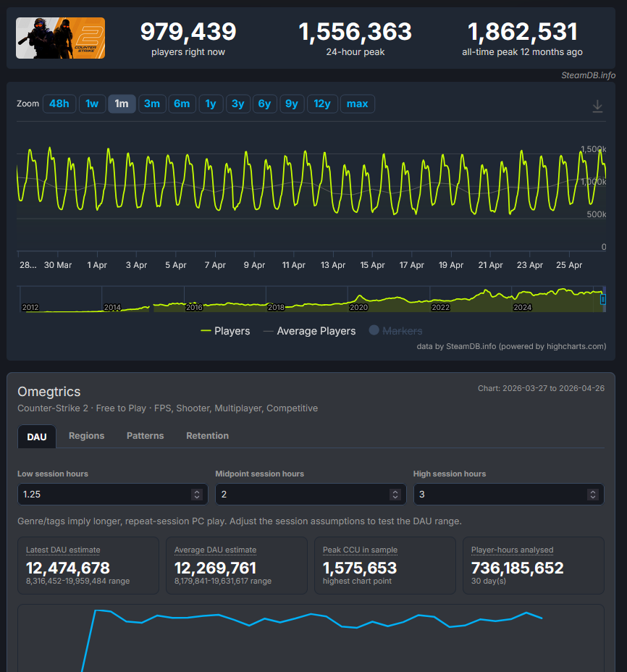Click the Peak CCU in sample label
Image resolution: width=627 pixels, height=672 pixels.
pos(360,550)
